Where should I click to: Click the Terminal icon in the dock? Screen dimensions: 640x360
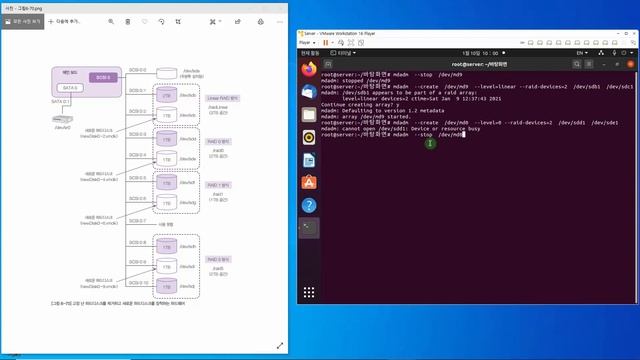click(x=309, y=228)
